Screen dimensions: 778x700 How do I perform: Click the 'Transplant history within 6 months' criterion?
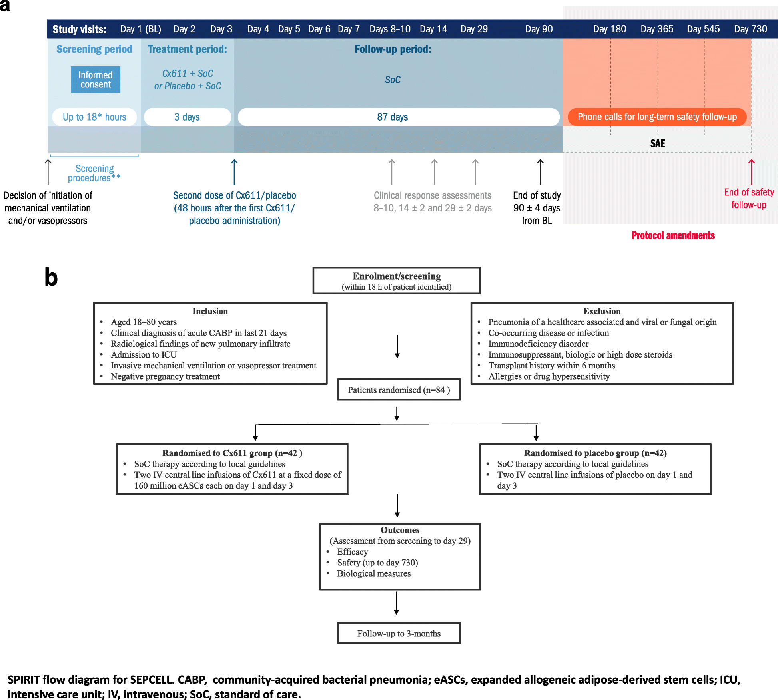(x=551, y=365)
